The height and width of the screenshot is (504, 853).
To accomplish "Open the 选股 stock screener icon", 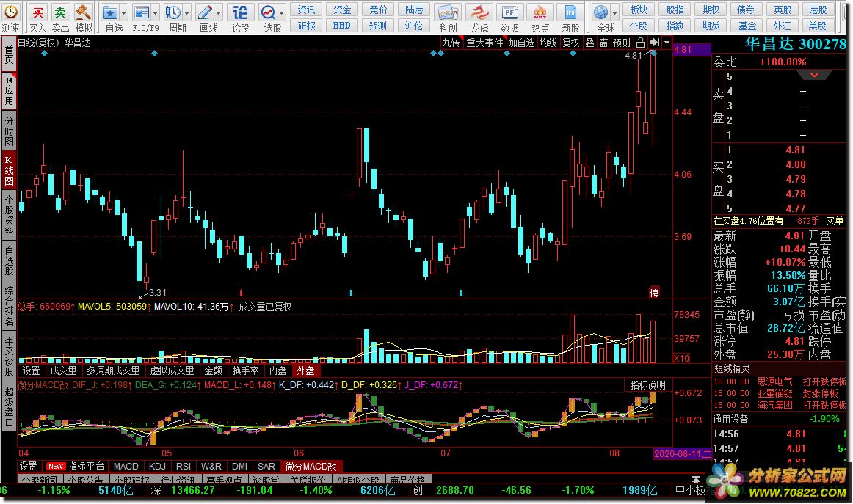I will click(268, 12).
